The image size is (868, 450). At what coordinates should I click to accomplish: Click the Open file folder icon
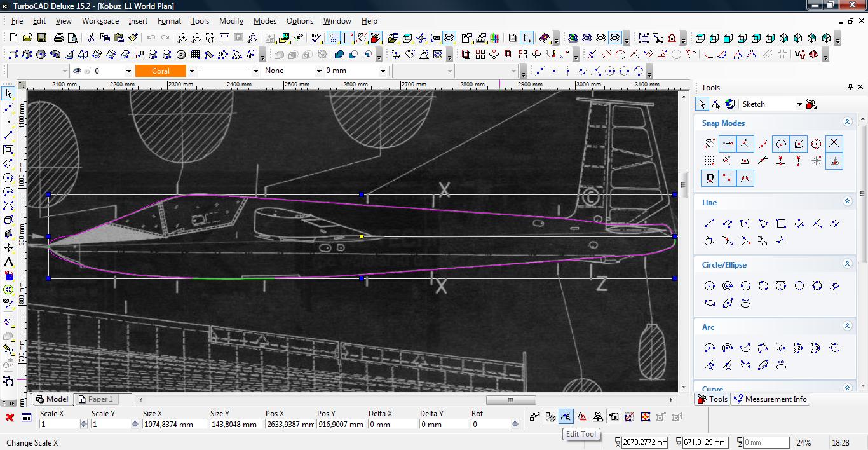coord(28,37)
